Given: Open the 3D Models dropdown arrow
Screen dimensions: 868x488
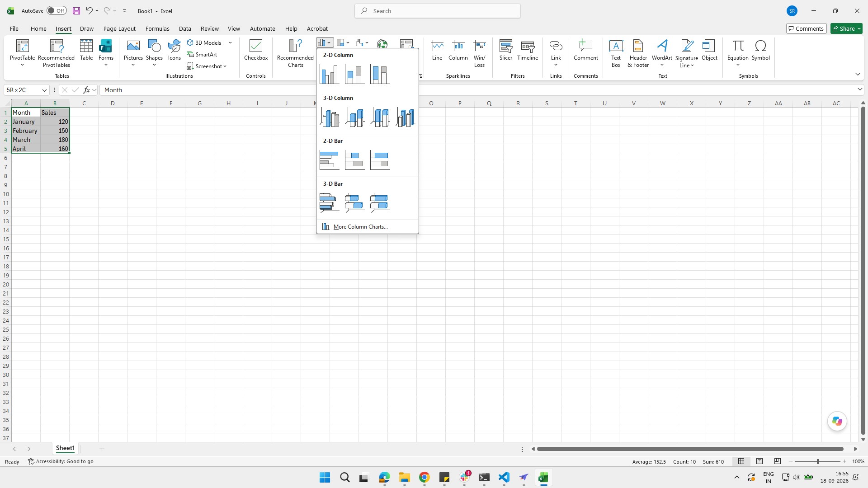Looking at the screenshot, I should point(231,42).
